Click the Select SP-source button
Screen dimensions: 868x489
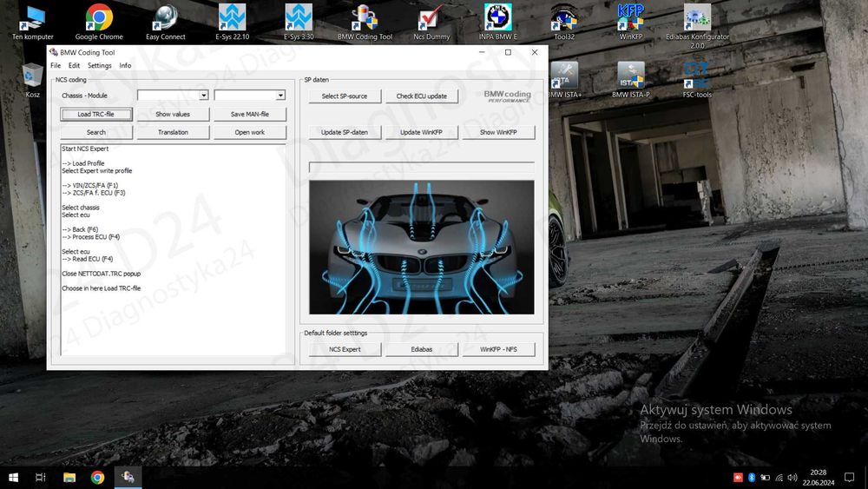coord(345,96)
